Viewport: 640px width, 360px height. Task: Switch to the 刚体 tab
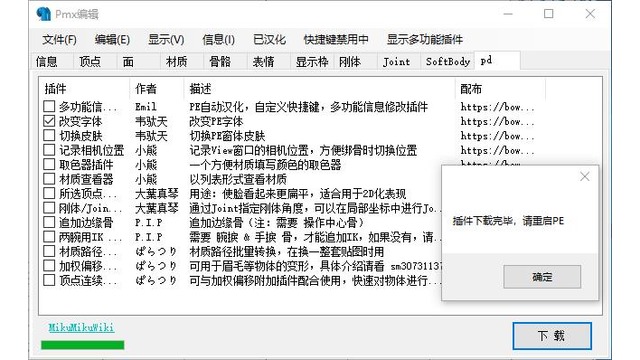click(x=355, y=62)
